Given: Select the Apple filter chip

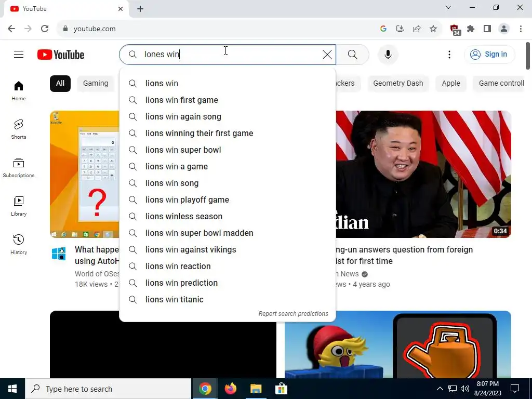Looking at the screenshot, I should tap(451, 84).
